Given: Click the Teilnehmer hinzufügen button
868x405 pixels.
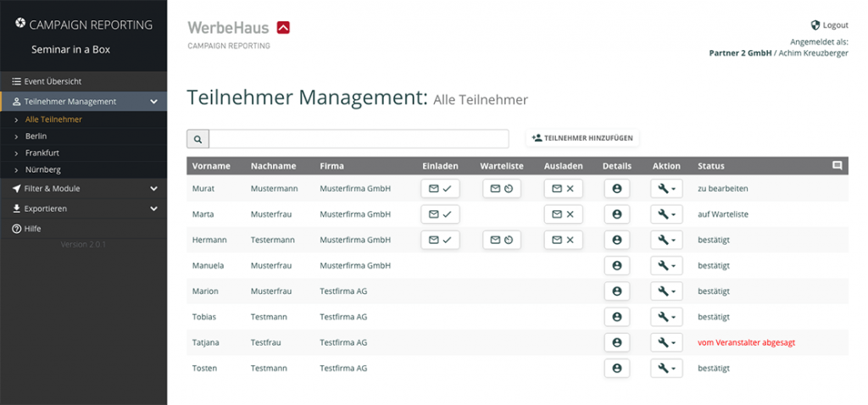Looking at the screenshot, I should [582, 138].
